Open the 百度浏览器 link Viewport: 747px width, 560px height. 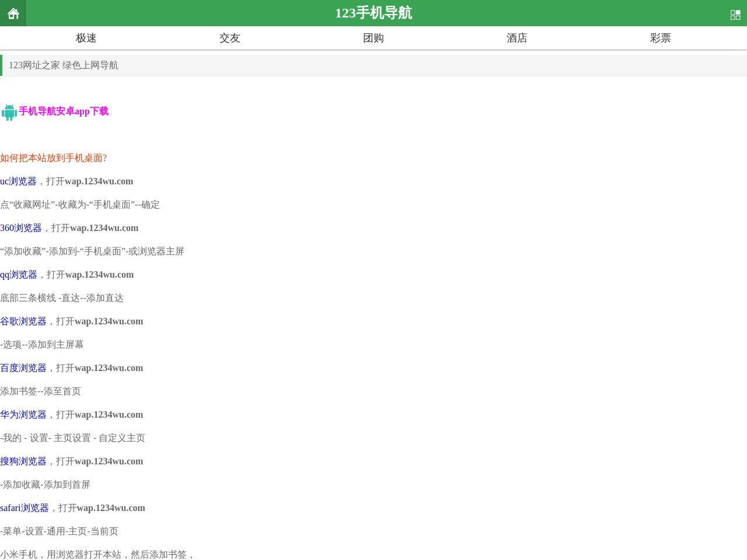pos(23,368)
